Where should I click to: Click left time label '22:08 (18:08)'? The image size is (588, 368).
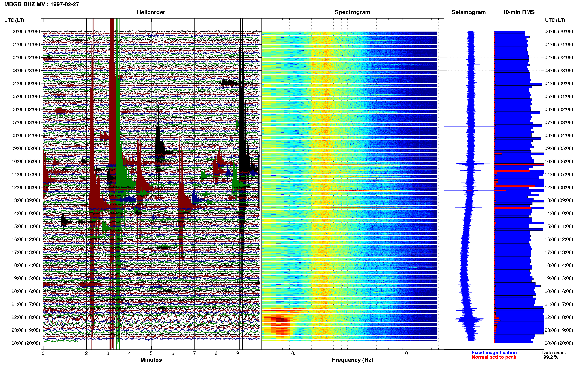pos(26,317)
